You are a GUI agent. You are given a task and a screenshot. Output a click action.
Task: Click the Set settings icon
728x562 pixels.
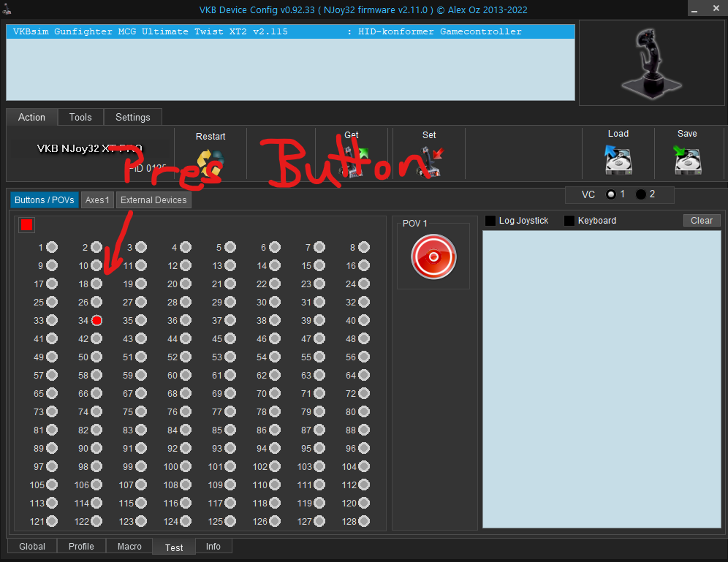coord(430,162)
